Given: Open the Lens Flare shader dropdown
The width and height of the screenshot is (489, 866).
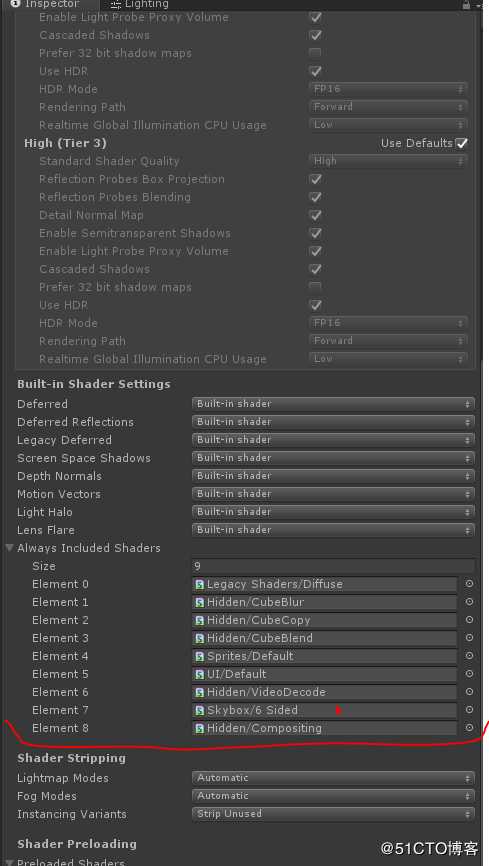Looking at the screenshot, I should point(333,530).
